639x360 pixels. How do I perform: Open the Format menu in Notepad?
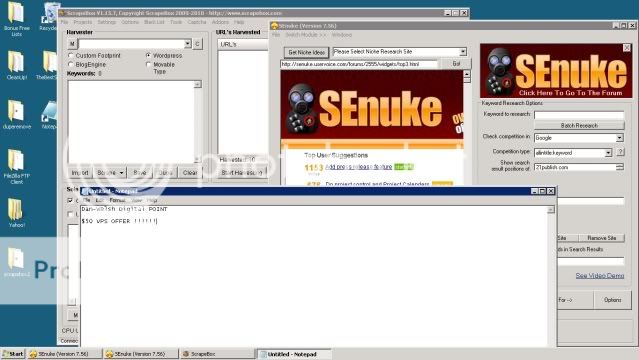tap(117, 200)
